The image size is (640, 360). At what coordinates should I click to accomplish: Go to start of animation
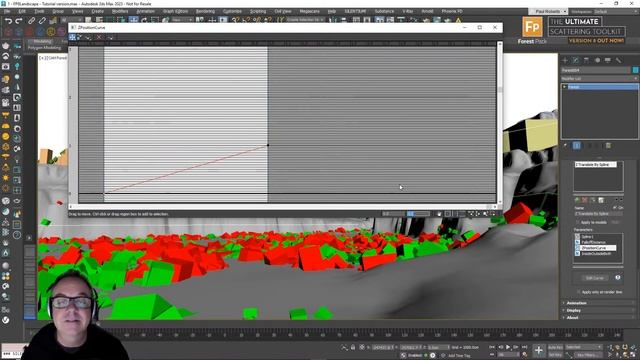click(492, 347)
